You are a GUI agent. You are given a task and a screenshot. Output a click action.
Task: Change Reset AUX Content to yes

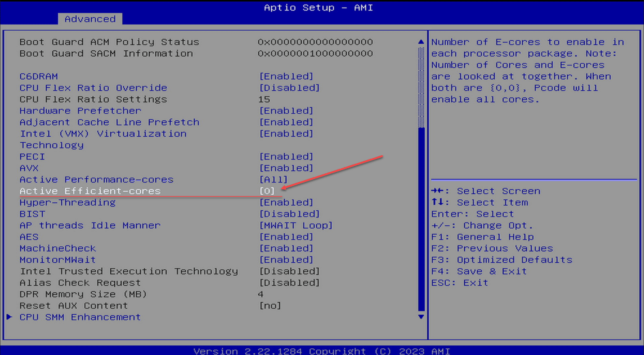[73, 305]
